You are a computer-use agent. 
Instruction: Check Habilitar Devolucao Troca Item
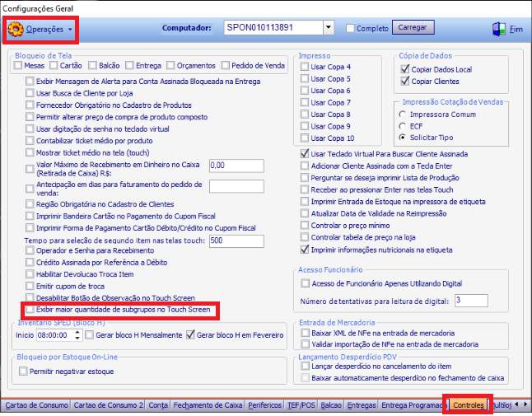[30, 274]
